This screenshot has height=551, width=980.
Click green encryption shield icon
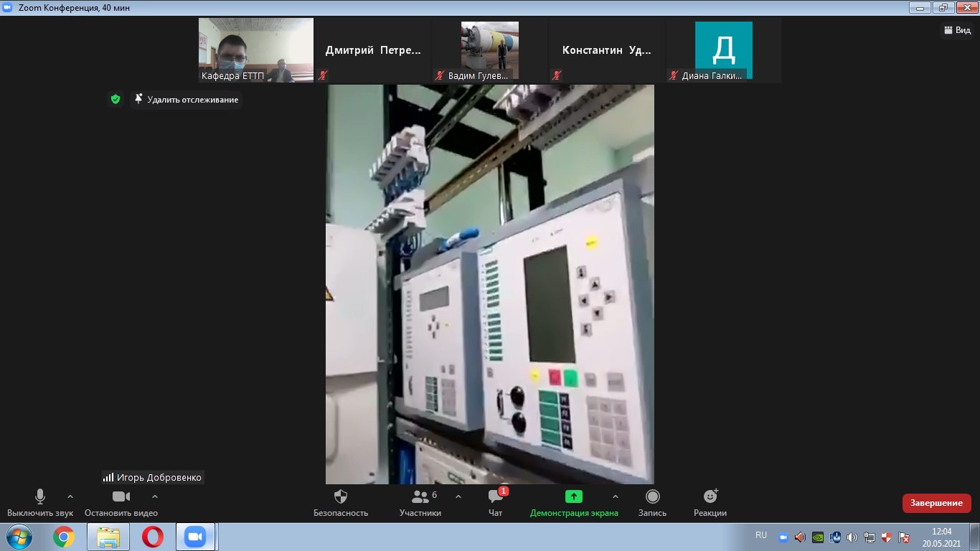pos(116,99)
